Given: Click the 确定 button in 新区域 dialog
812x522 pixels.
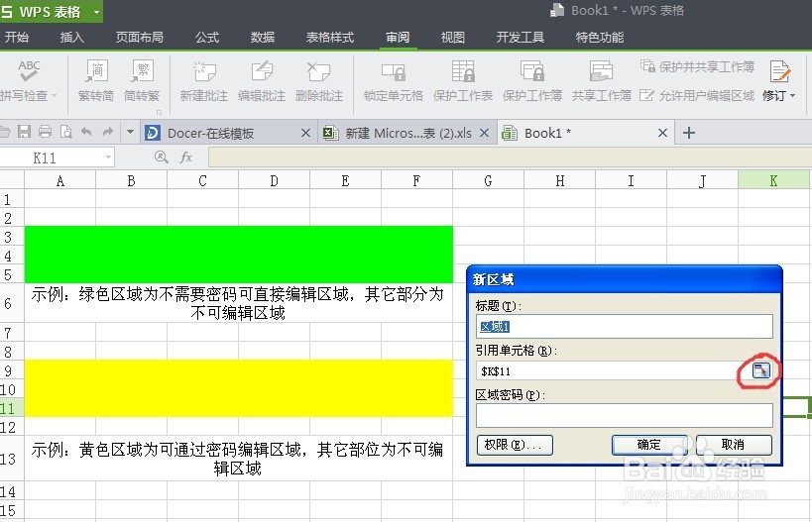Looking at the screenshot, I should point(649,445).
